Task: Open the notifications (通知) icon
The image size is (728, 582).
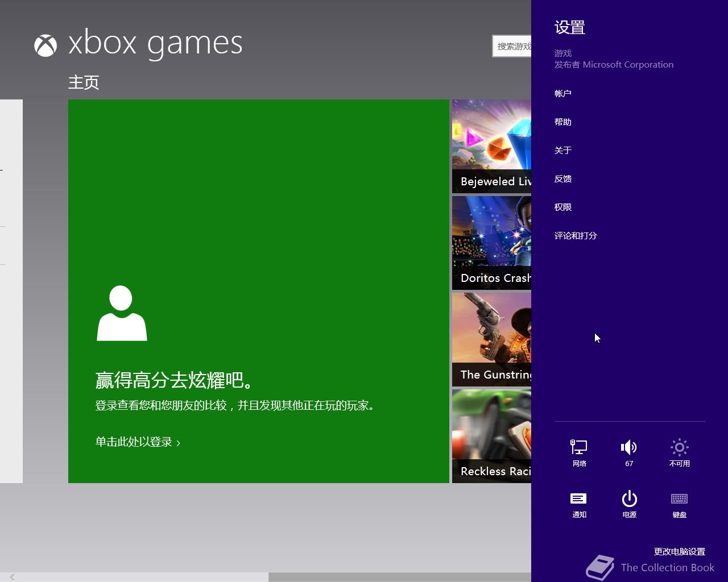Action: point(579,504)
